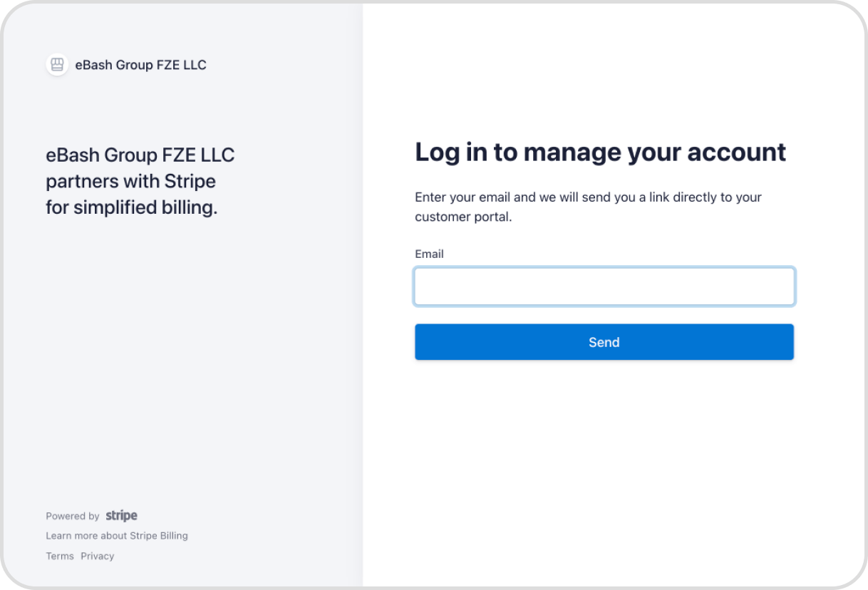Click the word 'Stripe' in the tagline
The width and height of the screenshot is (868, 590).
[190, 181]
